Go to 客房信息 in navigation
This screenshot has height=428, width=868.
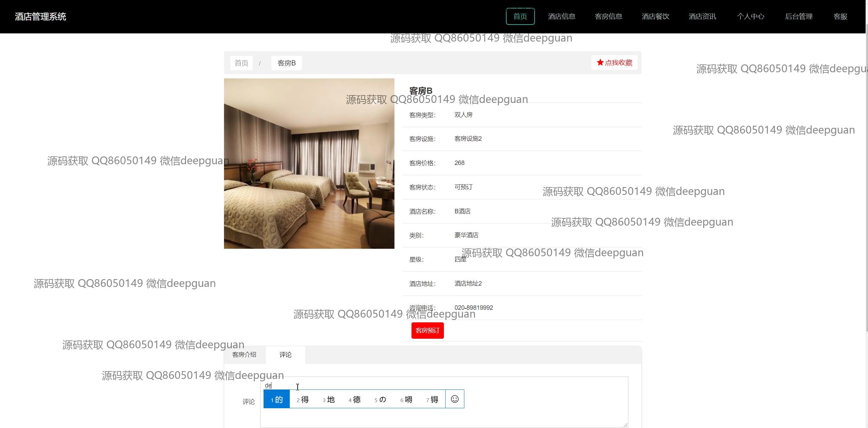pyautogui.click(x=608, y=16)
